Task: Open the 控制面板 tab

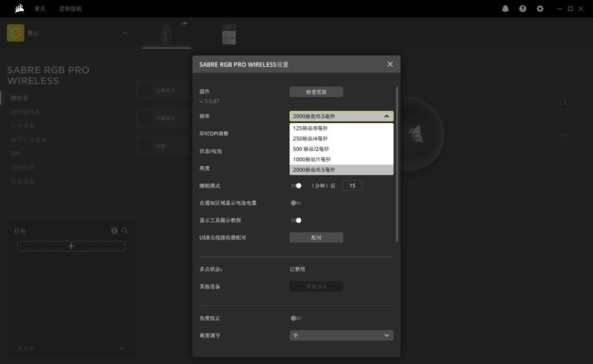Action: (x=70, y=9)
